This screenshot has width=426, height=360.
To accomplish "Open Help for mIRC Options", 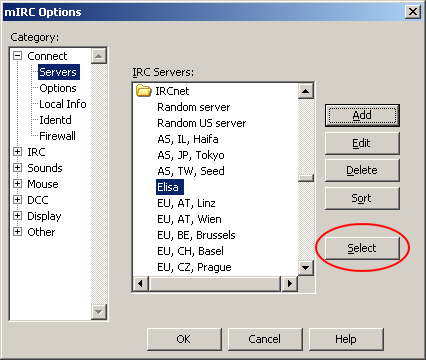I will pos(346,339).
